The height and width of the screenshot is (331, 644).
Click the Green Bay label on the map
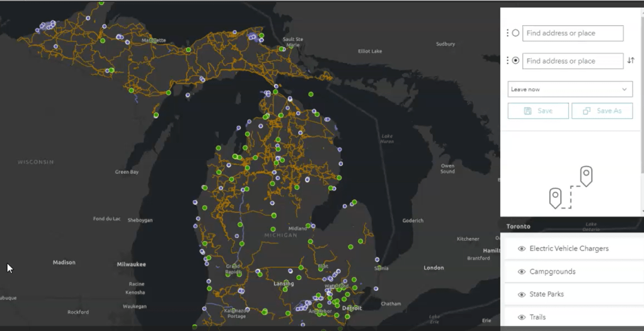point(127,172)
